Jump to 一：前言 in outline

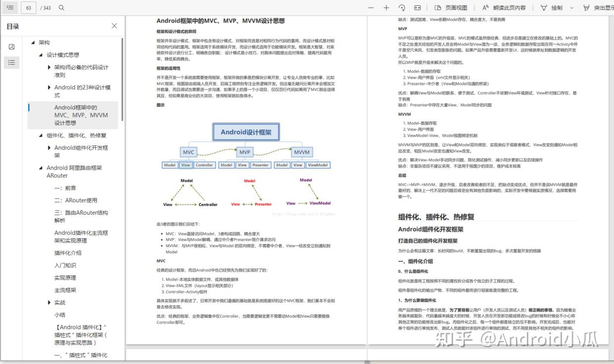(x=65, y=188)
